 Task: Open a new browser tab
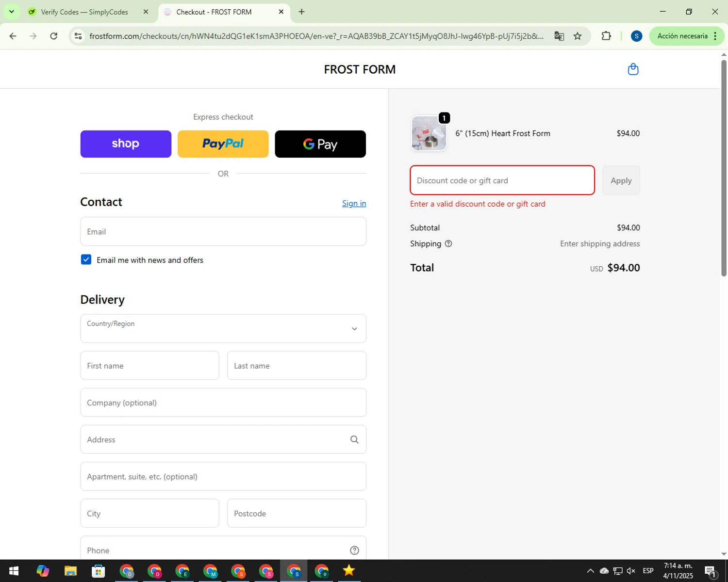(x=301, y=12)
